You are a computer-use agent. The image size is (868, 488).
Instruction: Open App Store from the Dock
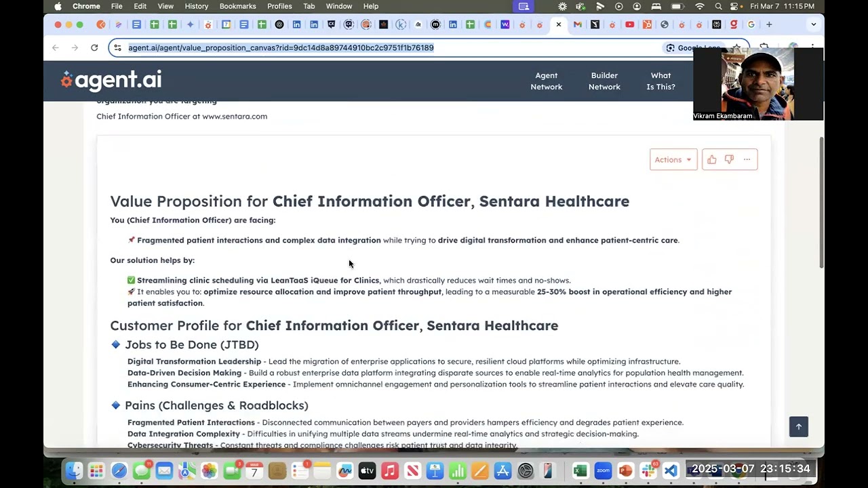click(502, 470)
